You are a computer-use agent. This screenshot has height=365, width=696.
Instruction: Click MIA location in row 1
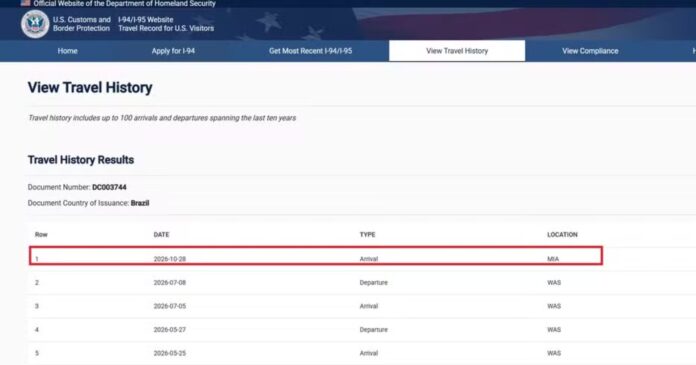[x=553, y=259]
